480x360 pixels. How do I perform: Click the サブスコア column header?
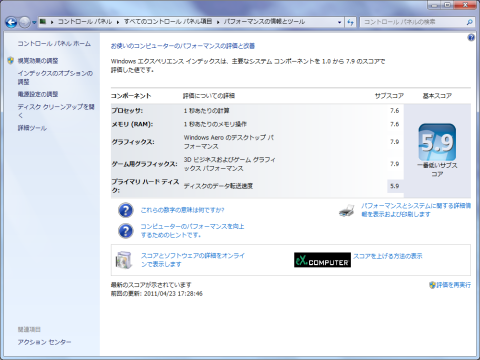point(389,96)
